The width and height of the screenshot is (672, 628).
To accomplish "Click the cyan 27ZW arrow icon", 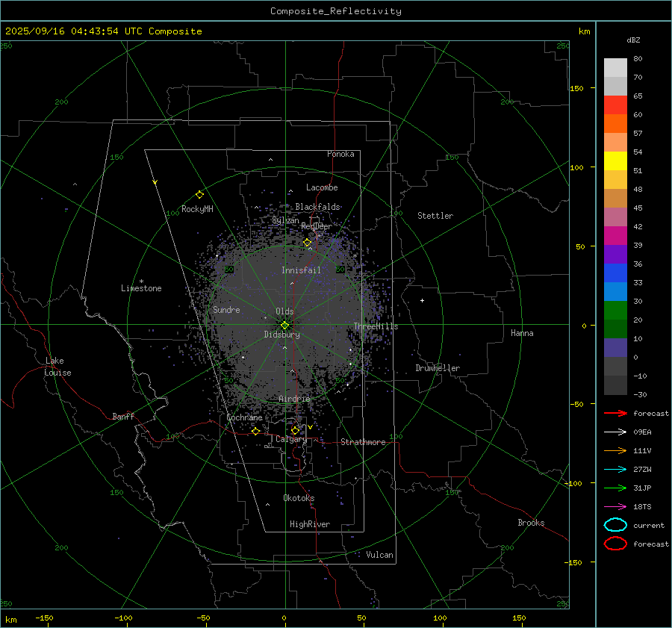I will [615, 470].
